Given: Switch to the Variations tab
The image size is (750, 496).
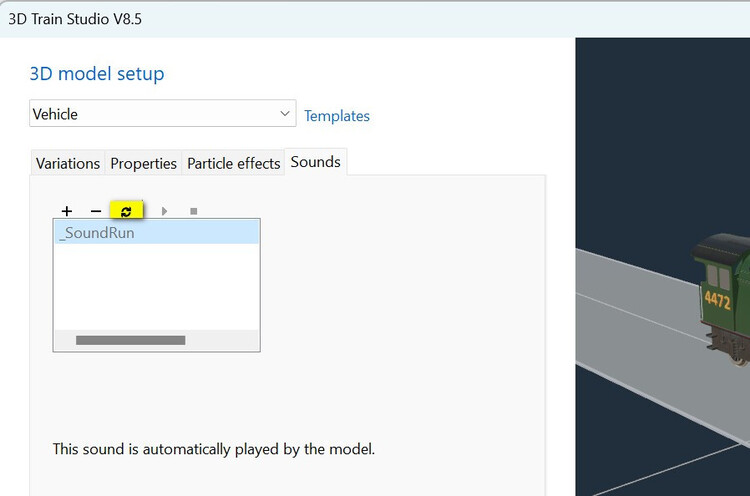Looking at the screenshot, I should tap(68, 163).
